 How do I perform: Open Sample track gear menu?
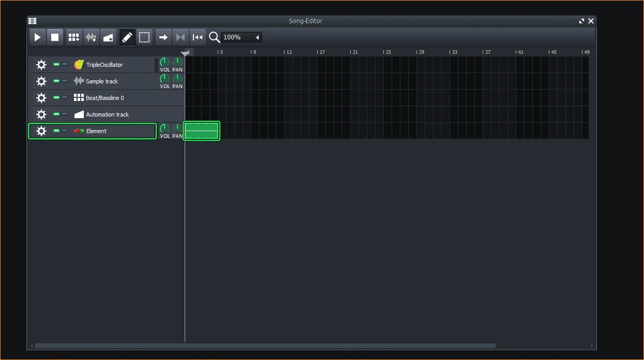(x=41, y=81)
